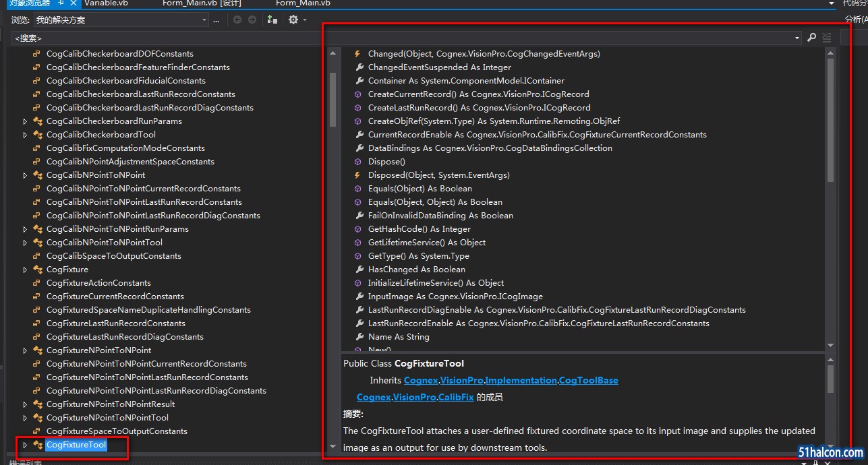The image size is (868, 465).
Task: Select CogFixturedSpaceNameDuplicateHandlingConstants in the tree
Action: 148,310
